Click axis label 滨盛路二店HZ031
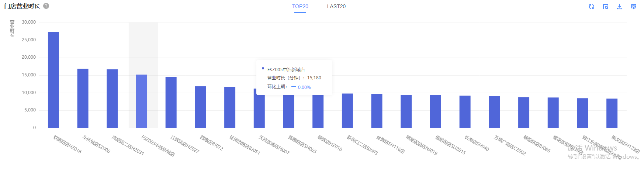 point(128,145)
